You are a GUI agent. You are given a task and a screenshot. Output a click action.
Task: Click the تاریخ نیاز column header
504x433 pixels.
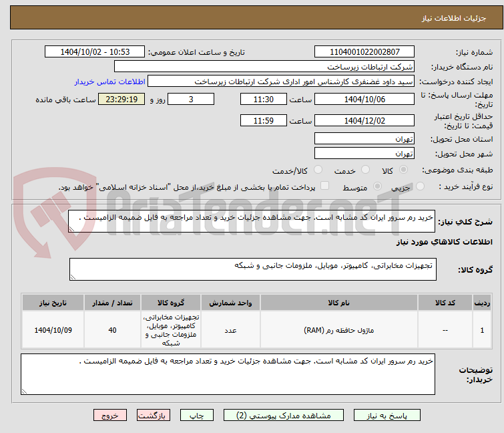(x=53, y=303)
